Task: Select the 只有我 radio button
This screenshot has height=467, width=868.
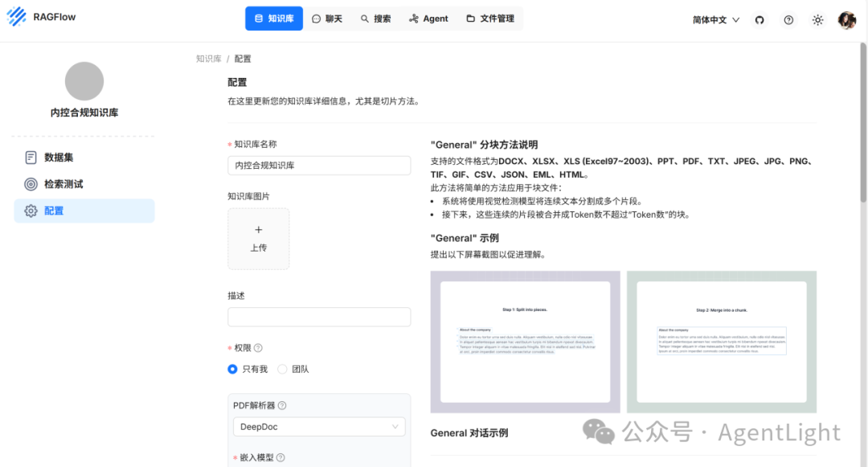Action: tap(232, 369)
